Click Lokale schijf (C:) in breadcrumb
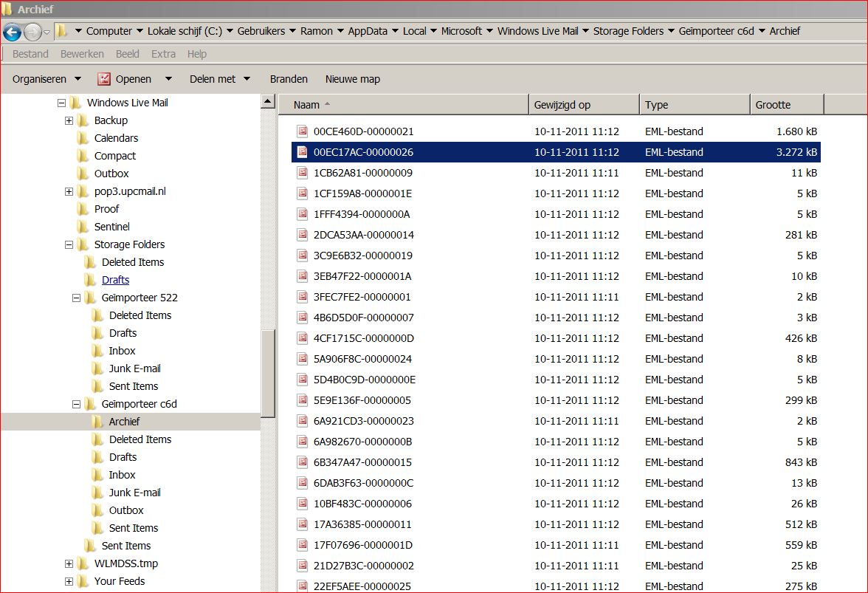The image size is (868, 593). tap(185, 31)
